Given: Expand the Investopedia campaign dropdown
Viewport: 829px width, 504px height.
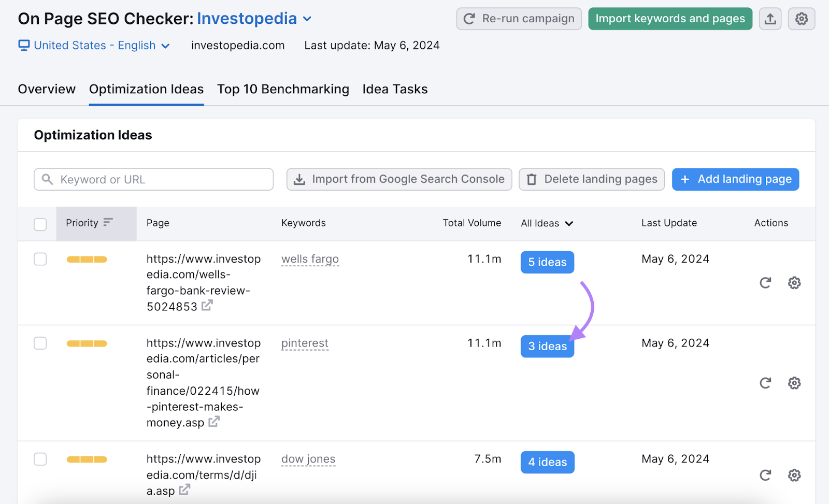Looking at the screenshot, I should [307, 19].
